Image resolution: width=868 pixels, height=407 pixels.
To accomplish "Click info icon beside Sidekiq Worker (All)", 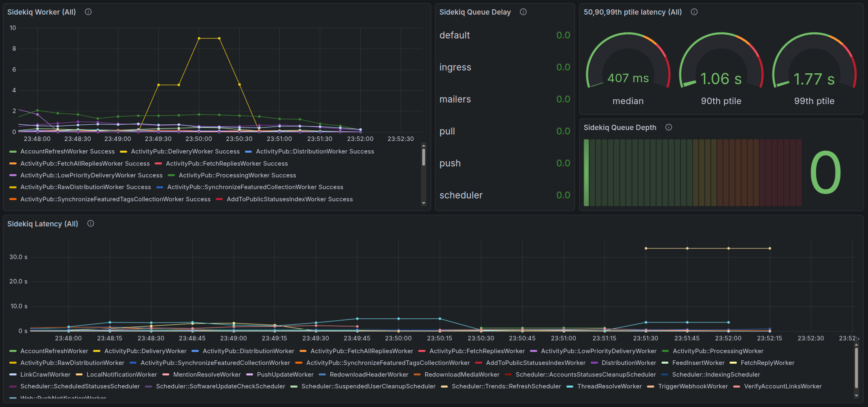I will 88,12.
